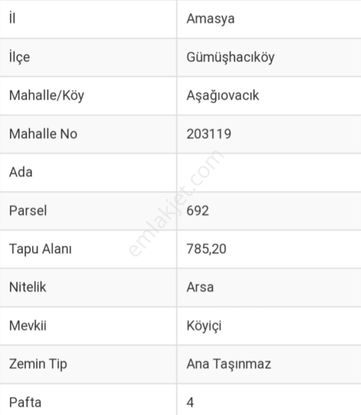Screen dimensions: 361x415
Task: Select the Ada row label
Action: (21, 172)
